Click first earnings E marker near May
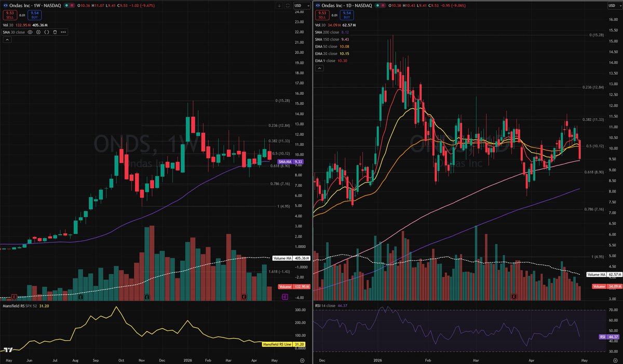Screen dimensions: 623x364 14,297
